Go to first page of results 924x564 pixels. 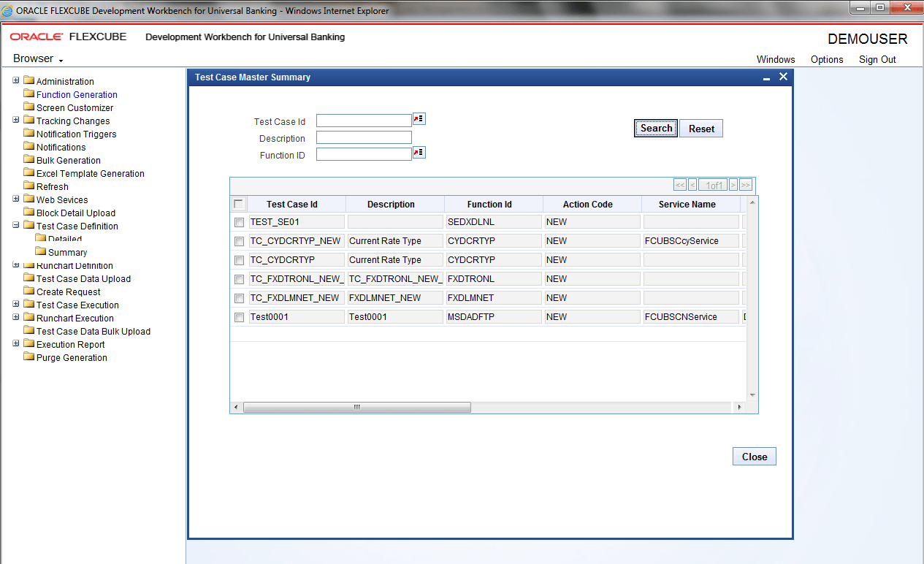pos(679,186)
